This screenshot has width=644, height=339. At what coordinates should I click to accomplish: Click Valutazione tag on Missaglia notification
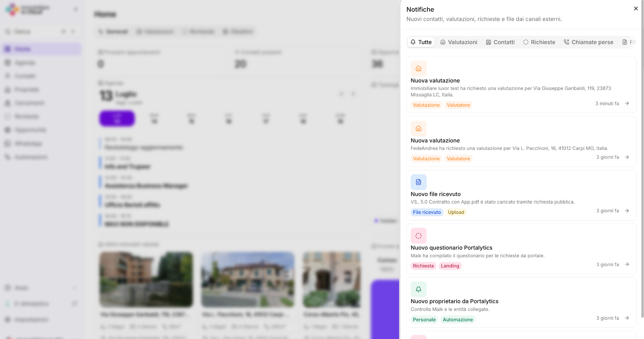[x=426, y=105]
